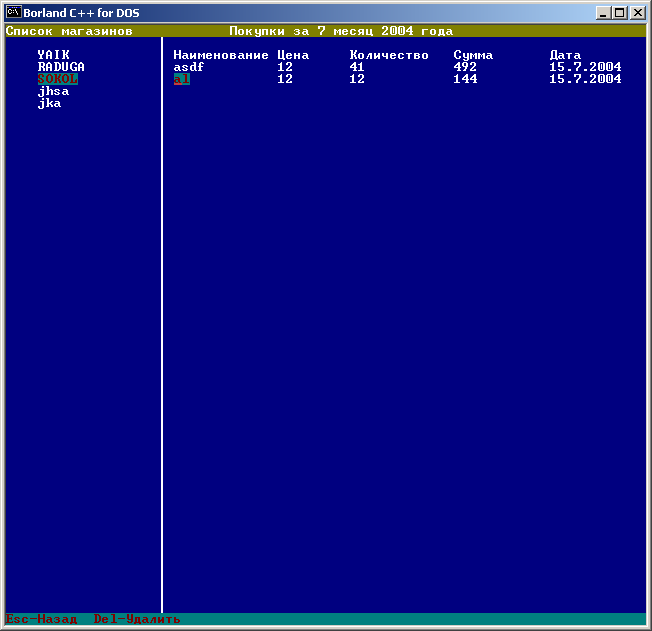
Task: Close the Borland C++ for DOS window
Action: [637, 13]
